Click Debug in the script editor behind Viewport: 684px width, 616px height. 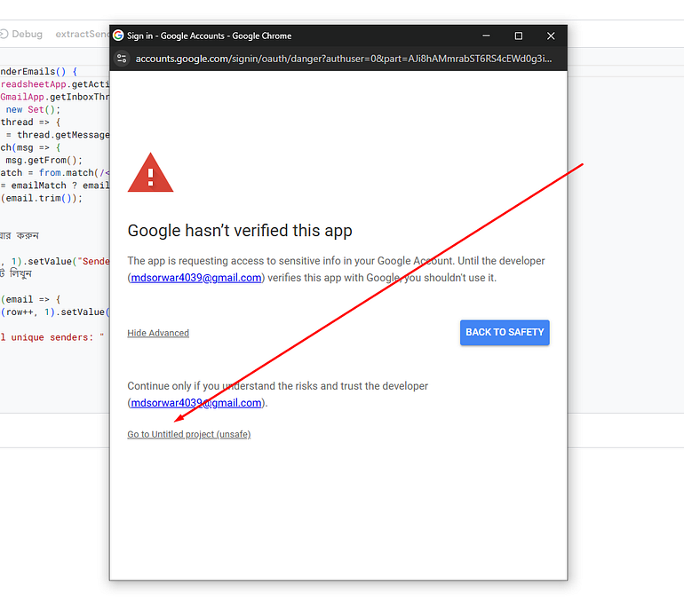[x=22, y=34]
